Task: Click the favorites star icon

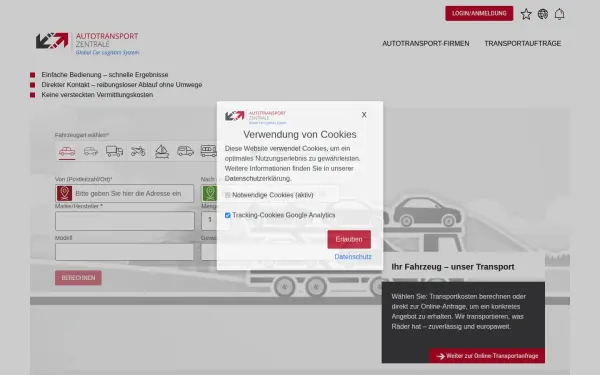Action: pos(526,14)
